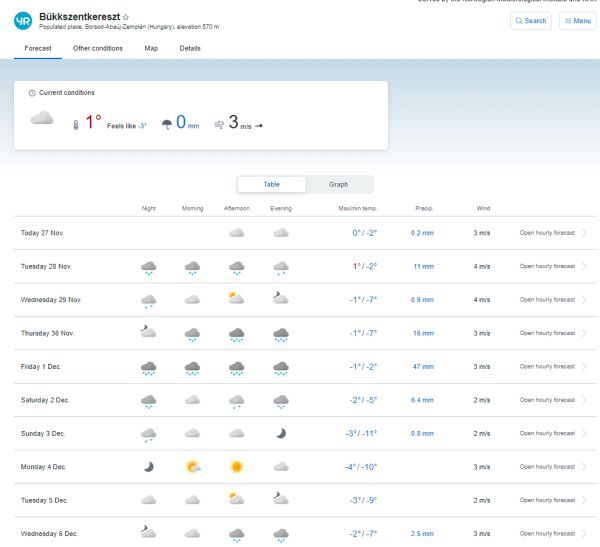Image resolution: width=600 pixels, height=547 pixels.
Task: Click the wind icon in current conditions
Action: point(219,125)
